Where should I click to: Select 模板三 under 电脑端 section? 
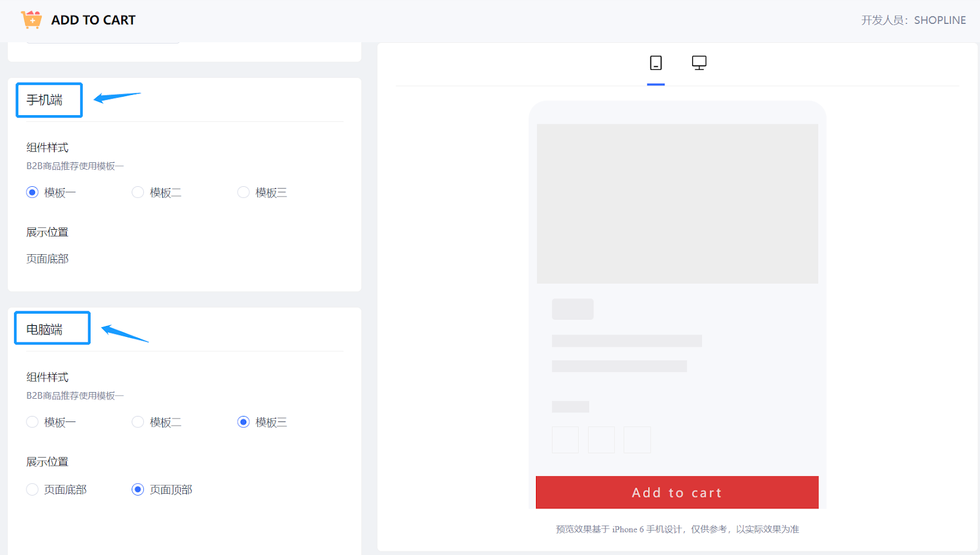243,422
